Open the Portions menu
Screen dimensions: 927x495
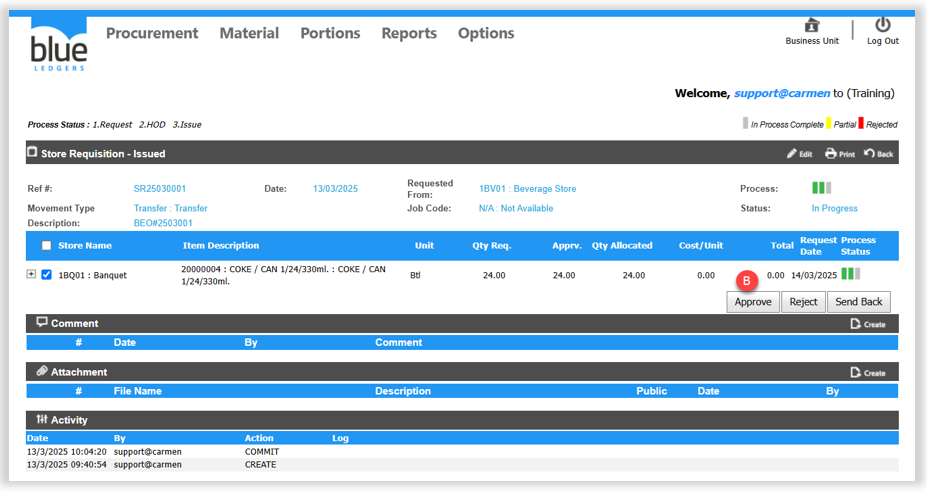pos(330,33)
